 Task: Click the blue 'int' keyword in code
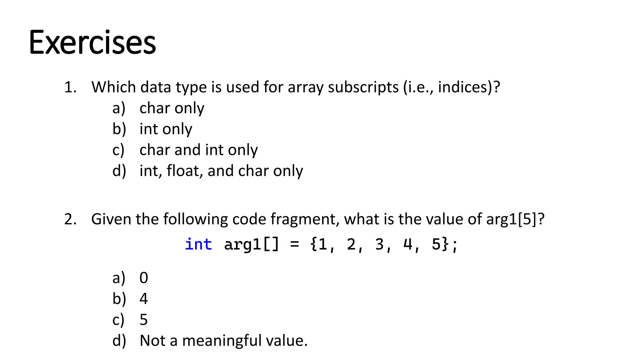point(198,244)
